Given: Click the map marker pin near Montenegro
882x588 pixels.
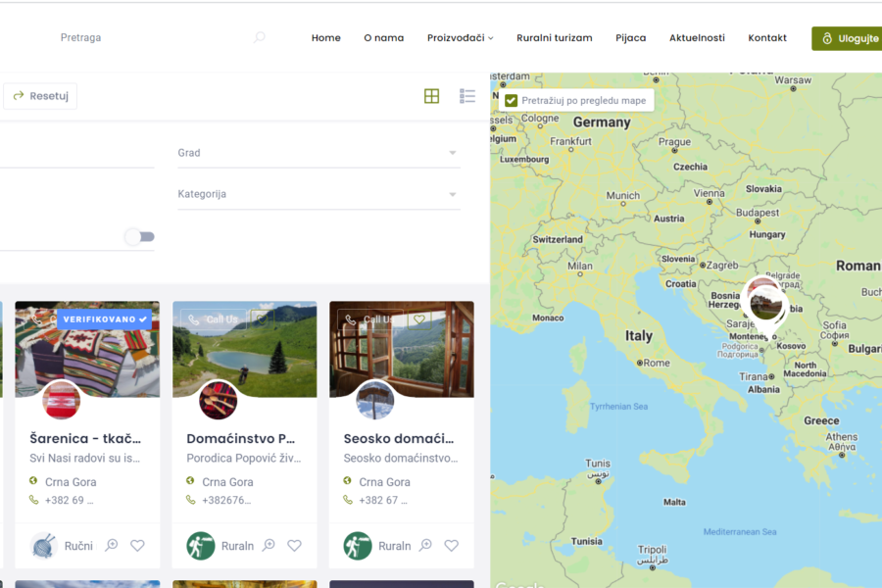Looking at the screenshot, I should coord(764,307).
